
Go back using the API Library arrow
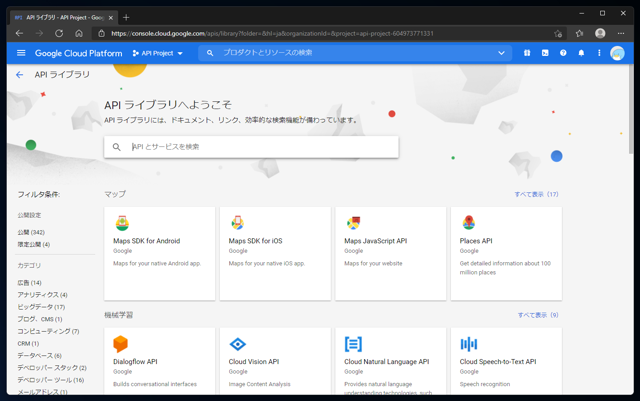(19, 75)
